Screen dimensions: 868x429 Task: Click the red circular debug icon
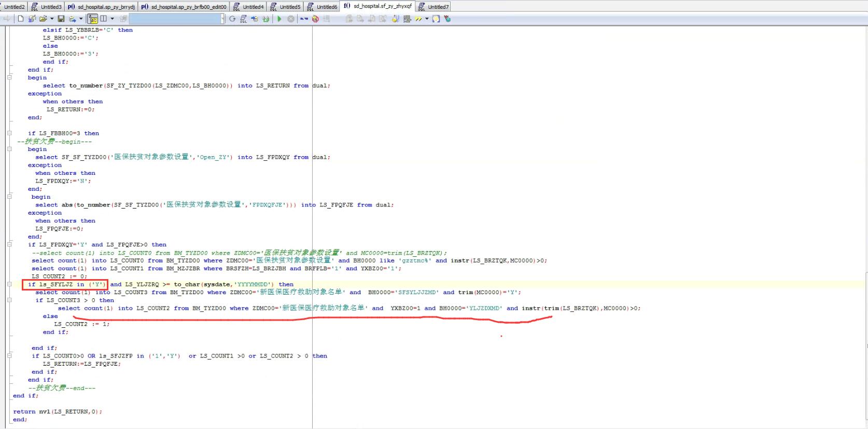tap(315, 19)
